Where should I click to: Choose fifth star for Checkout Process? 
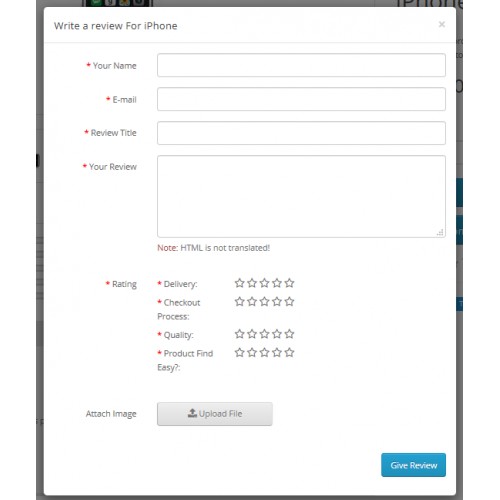(289, 302)
